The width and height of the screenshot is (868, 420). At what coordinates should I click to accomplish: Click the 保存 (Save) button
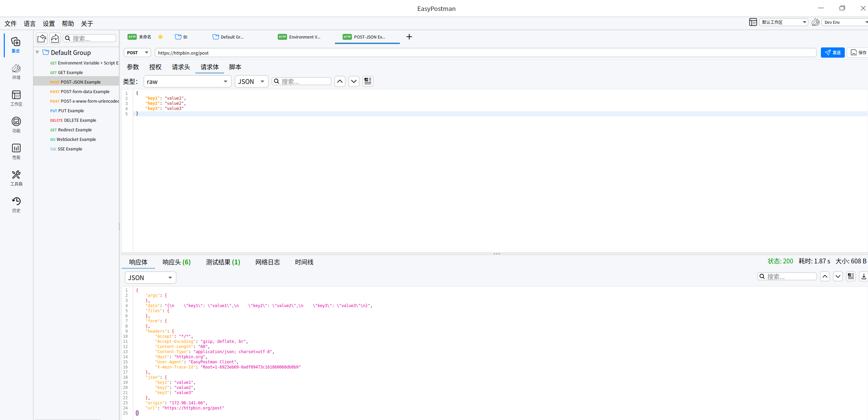point(858,53)
